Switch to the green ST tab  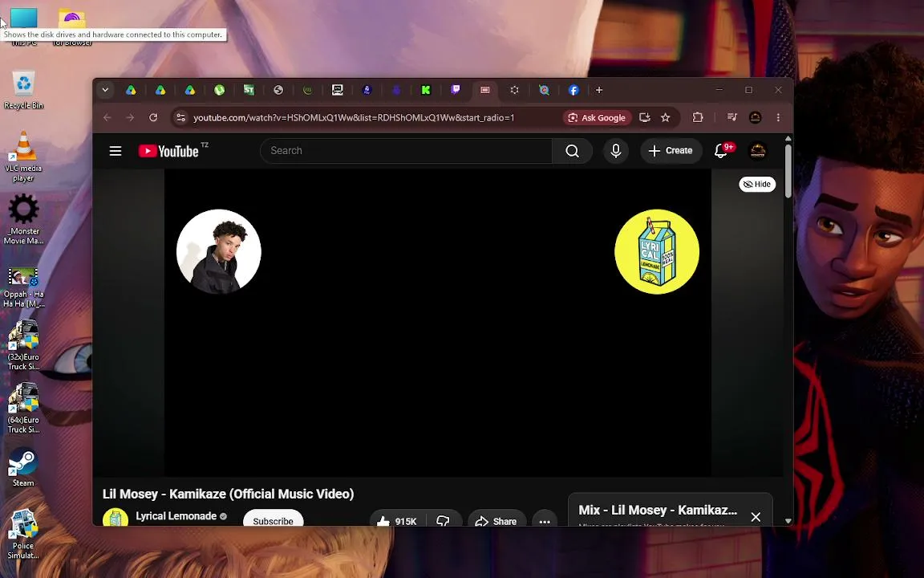coord(249,90)
